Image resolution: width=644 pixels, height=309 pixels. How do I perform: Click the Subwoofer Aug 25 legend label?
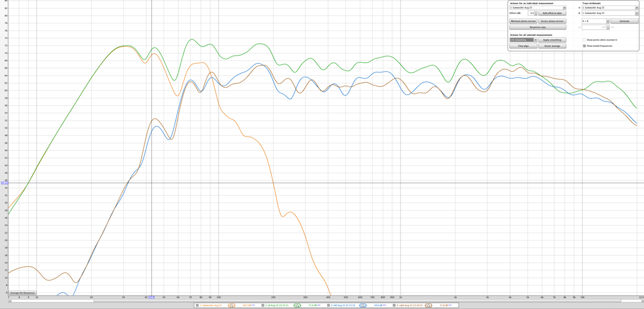point(211,305)
